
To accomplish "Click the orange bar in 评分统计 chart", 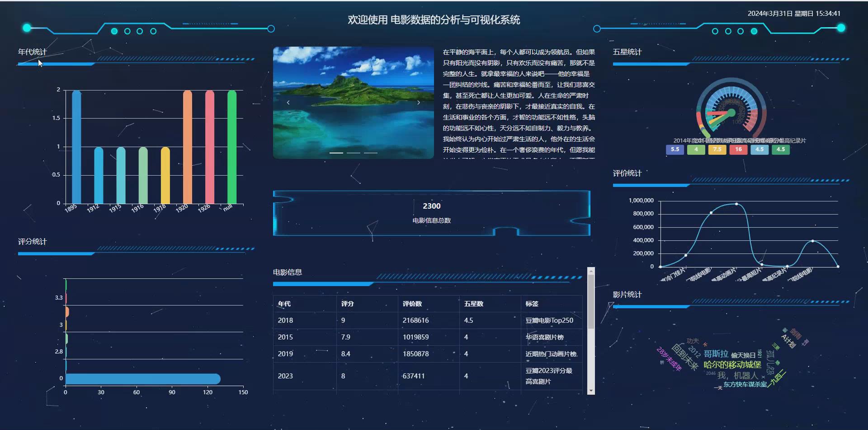I will [67, 312].
